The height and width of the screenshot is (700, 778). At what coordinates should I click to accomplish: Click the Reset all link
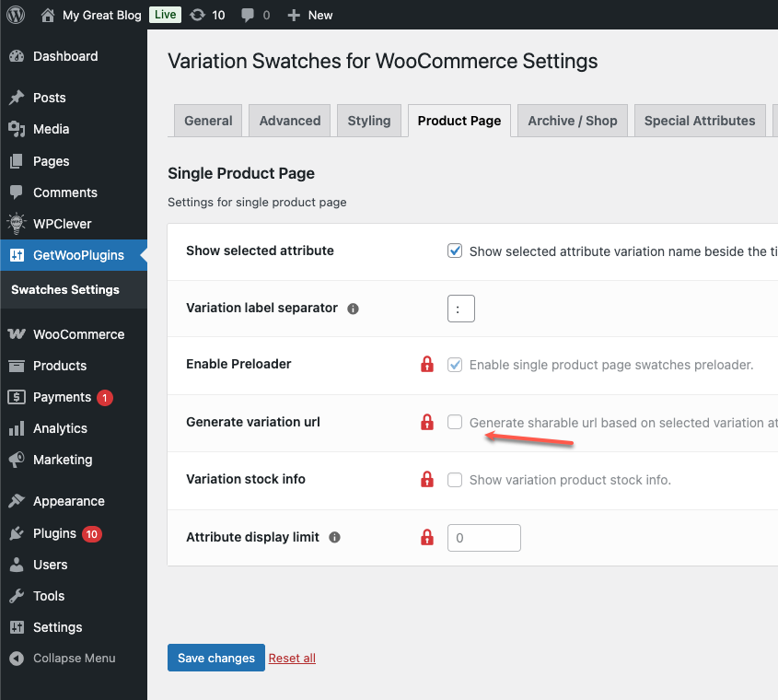292,659
